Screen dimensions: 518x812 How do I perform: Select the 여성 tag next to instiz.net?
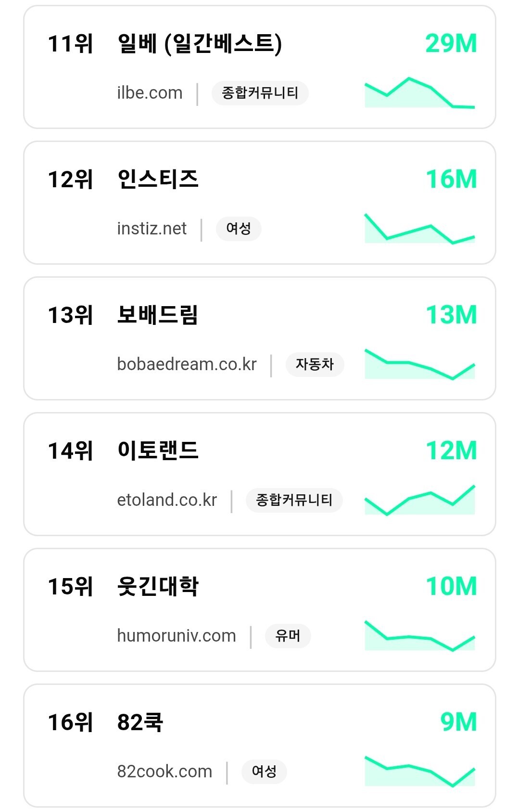[239, 229]
